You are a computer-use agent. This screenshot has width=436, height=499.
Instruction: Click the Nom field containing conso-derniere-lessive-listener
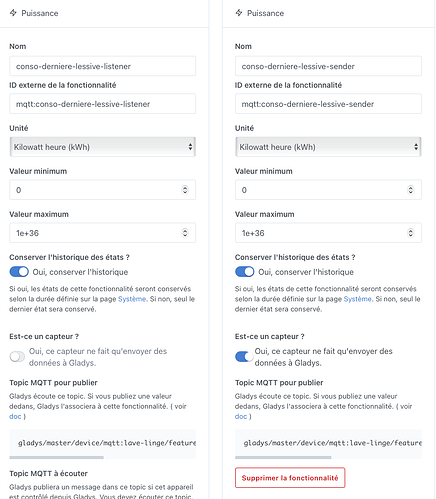pyautogui.click(x=102, y=66)
